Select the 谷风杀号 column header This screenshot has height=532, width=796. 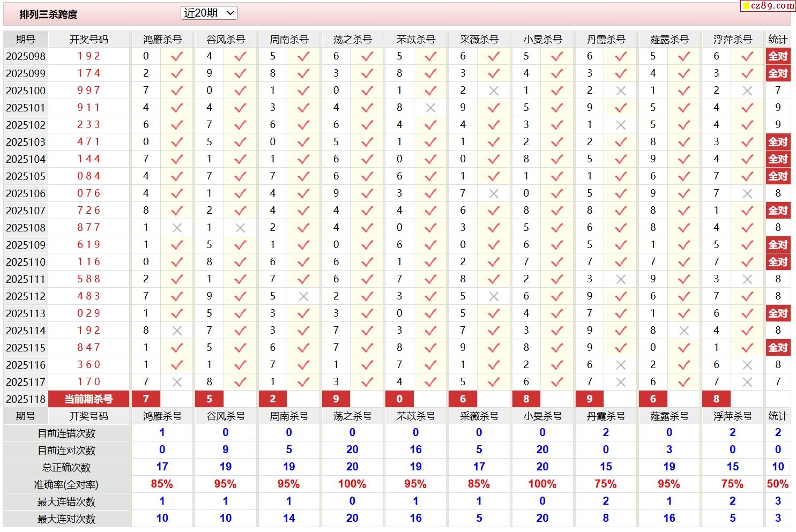point(226,40)
